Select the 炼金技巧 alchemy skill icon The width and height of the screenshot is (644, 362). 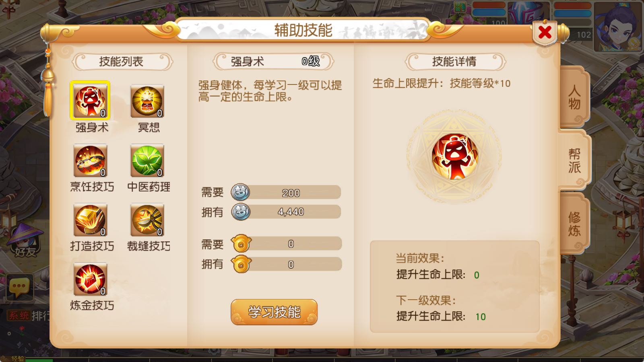pyautogui.click(x=91, y=279)
